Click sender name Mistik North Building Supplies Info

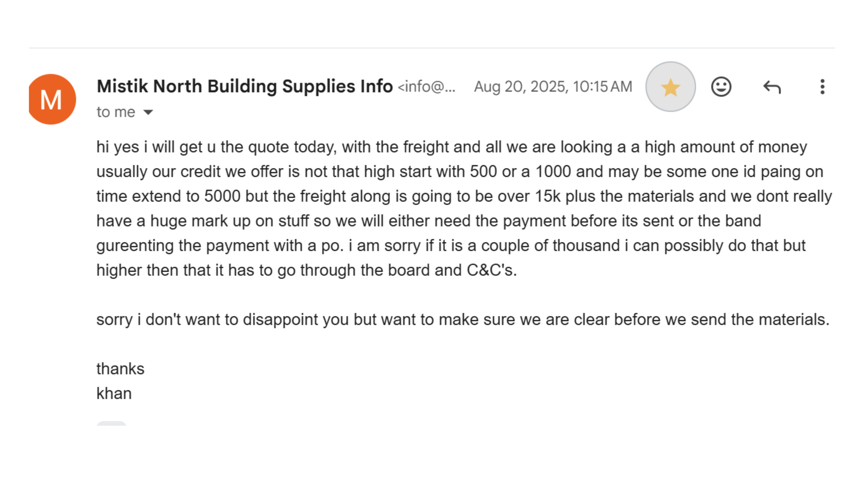(x=245, y=86)
